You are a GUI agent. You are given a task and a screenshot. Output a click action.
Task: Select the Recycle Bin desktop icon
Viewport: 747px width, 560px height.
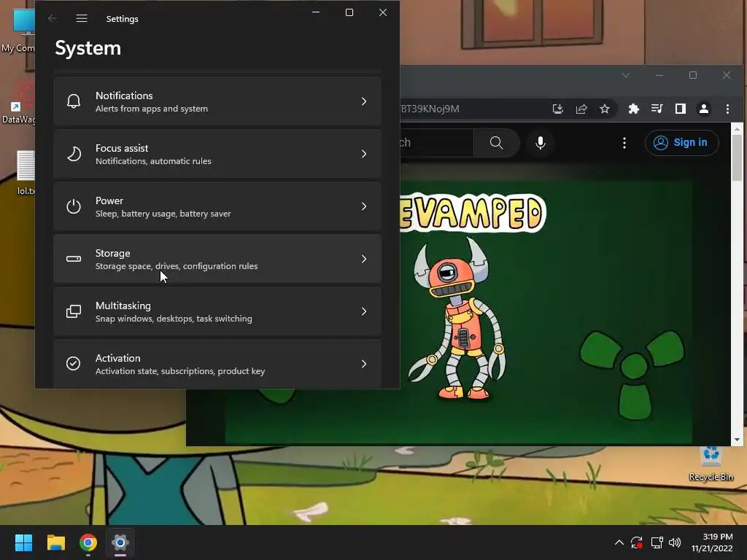(x=711, y=463)
